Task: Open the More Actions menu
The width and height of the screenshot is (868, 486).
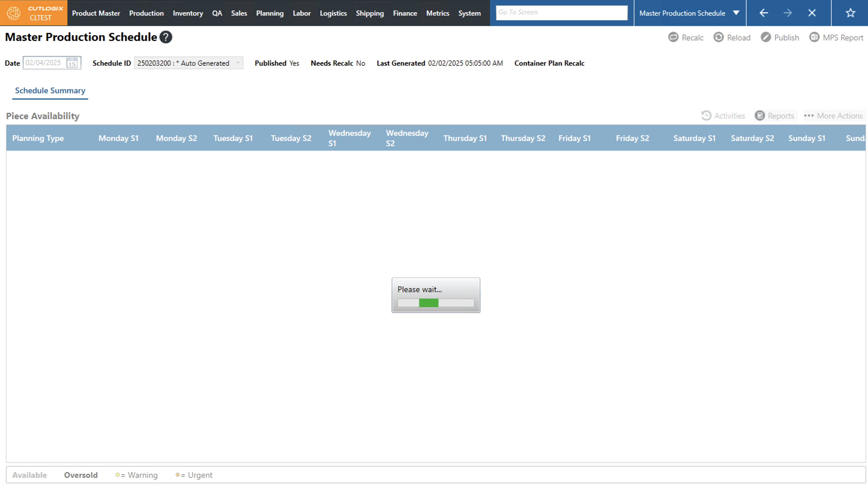Action: 833,116
